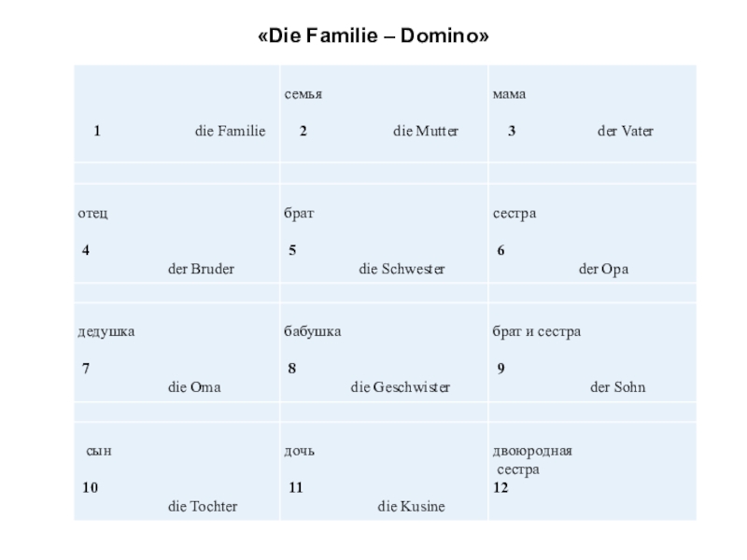Screen dimensions: 747x560
Task: Select "die Kusine" in cell 11
Action: pos(411,507)
